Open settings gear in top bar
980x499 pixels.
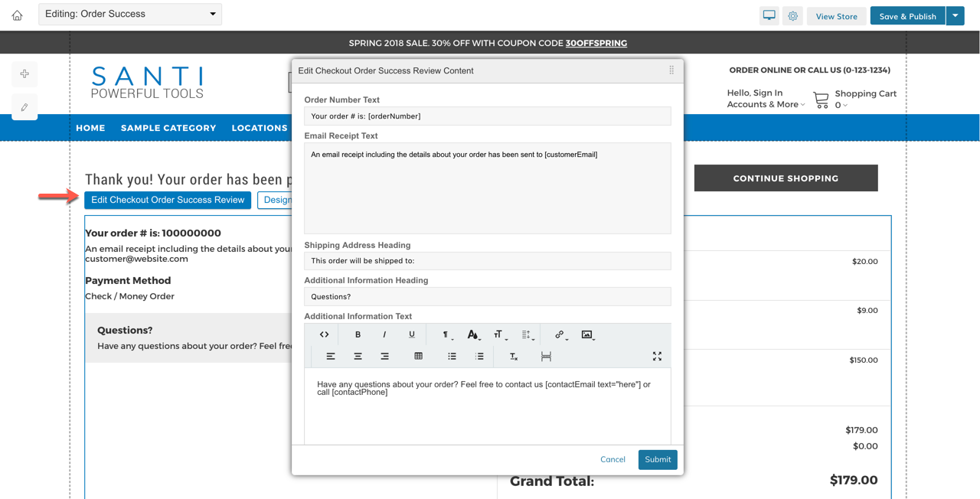click(792, 15)
